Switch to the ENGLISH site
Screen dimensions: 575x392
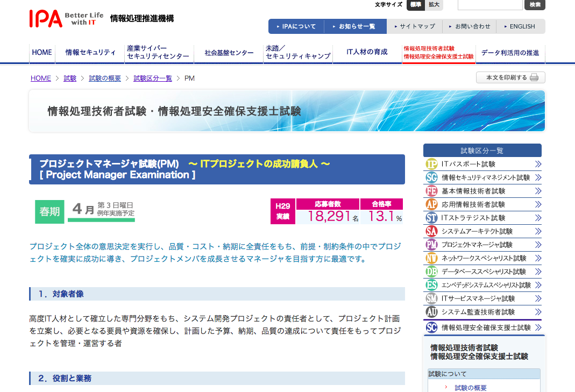pyautogui.click(x=520, y=26)
